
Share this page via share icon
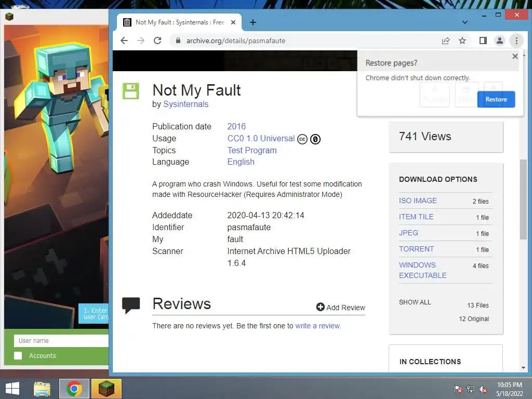pyautogui.click(x=446, y=41)
